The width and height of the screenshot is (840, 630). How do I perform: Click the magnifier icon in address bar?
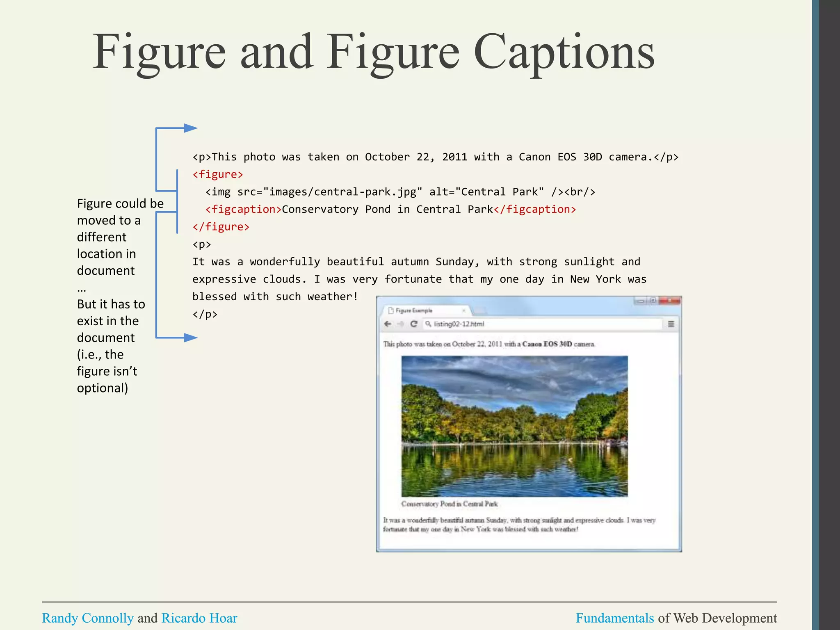pyautogui.click(x=428, y=324)
